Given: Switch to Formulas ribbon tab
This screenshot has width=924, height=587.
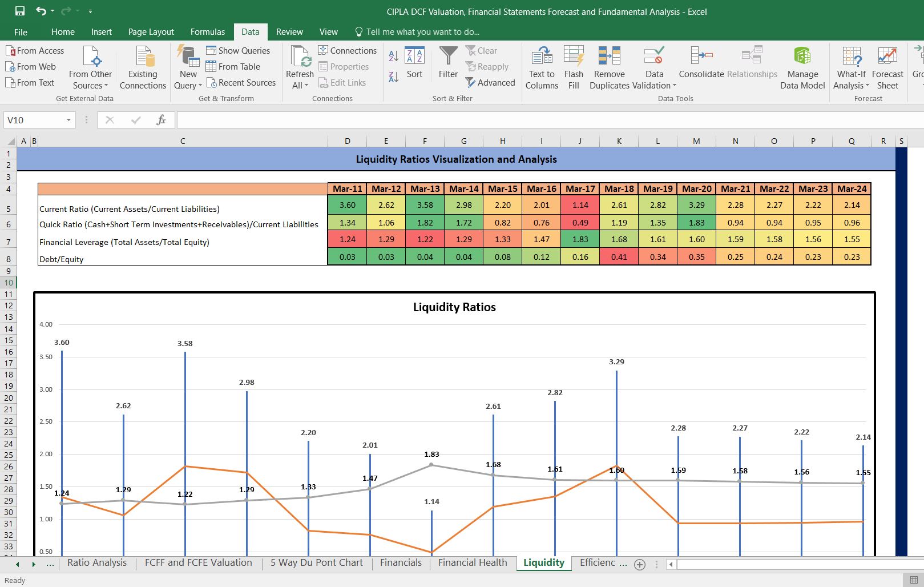Looking at the screenshot, I should [207, 32].
